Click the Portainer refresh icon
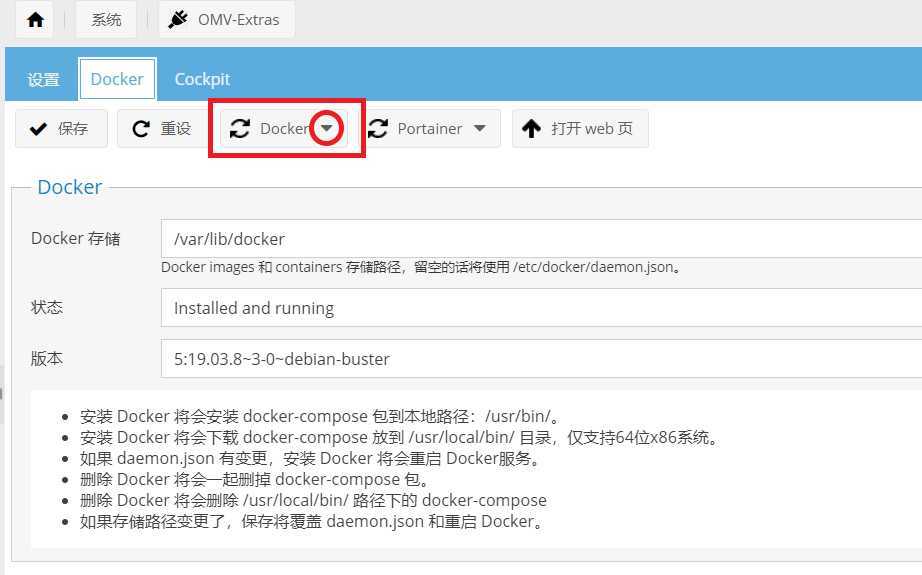 [x=378, y=129]
